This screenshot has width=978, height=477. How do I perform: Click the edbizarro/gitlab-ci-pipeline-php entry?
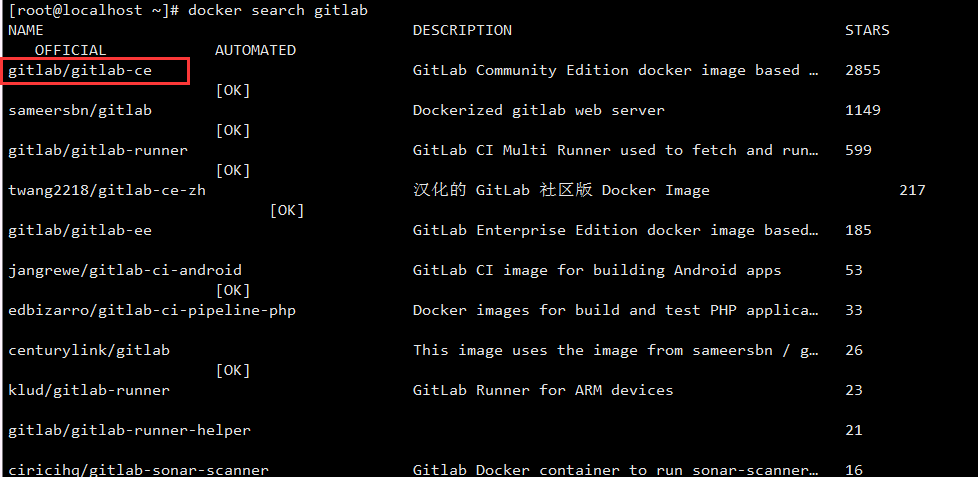click(x=152, y=311)
